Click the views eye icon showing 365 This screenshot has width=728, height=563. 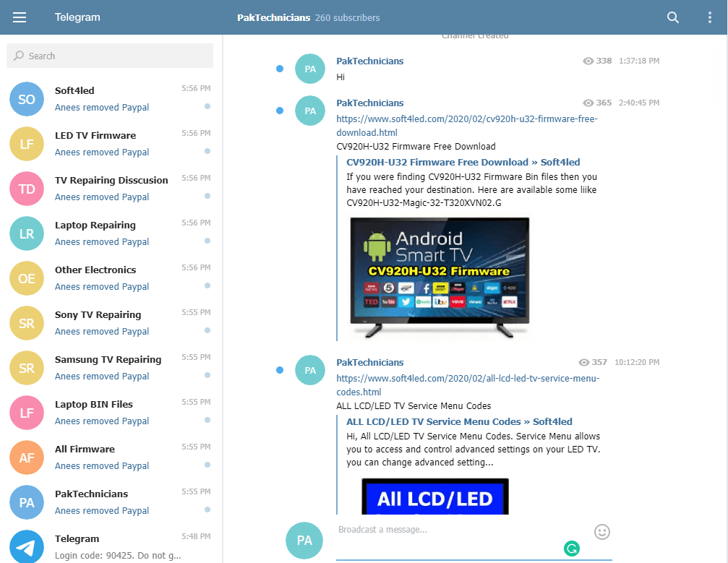588,103
